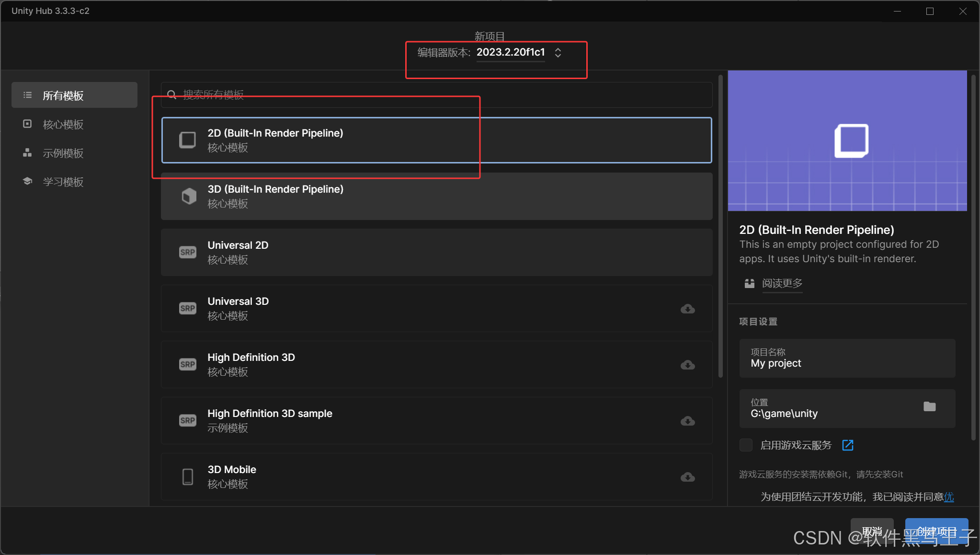Click the search magnifier icon
This screenshot has height=555, width=980.
tap(172, 94)
